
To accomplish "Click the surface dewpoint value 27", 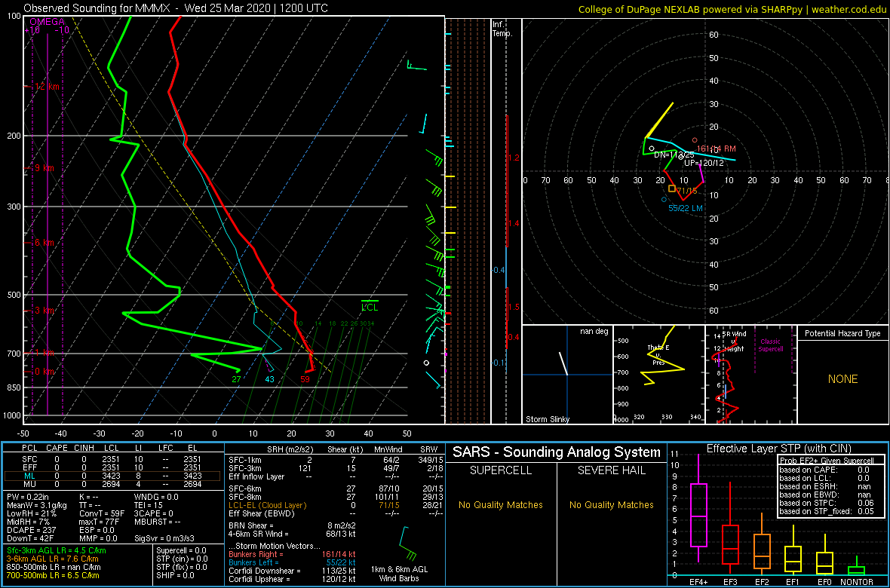I will [x=237, y=379].
